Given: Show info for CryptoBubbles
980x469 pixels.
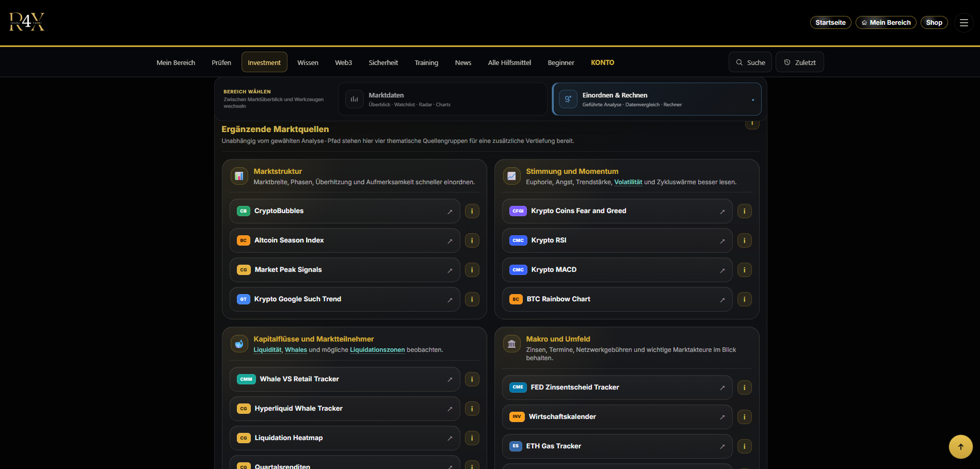Looking at the screenshot, I should [x=472, y=211].
